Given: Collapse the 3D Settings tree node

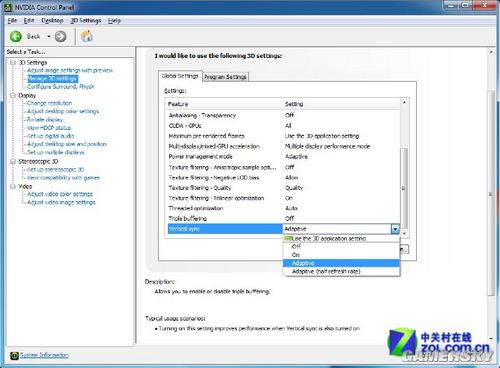Looking at the screenshot, I should click(13, 62).
